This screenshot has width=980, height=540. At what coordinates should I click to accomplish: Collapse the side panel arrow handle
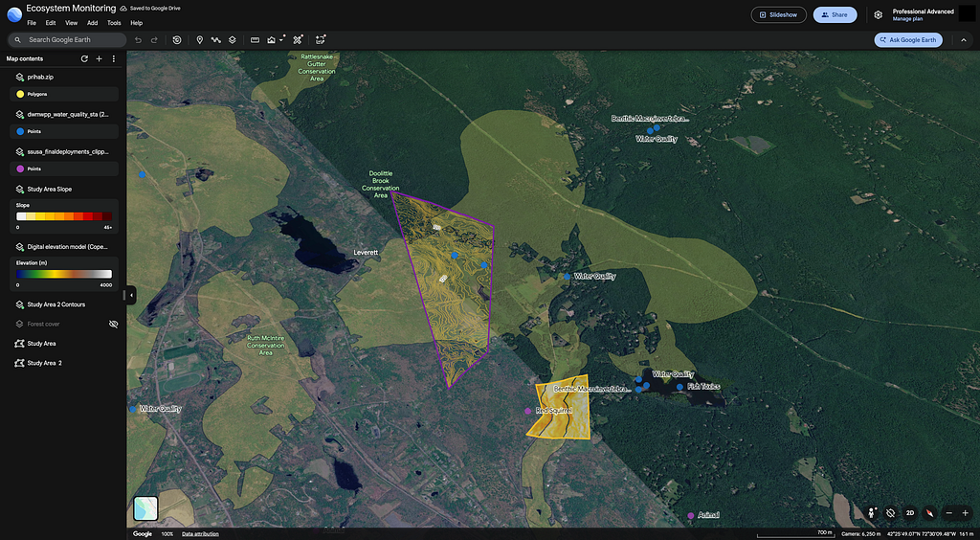coord(130,295)
